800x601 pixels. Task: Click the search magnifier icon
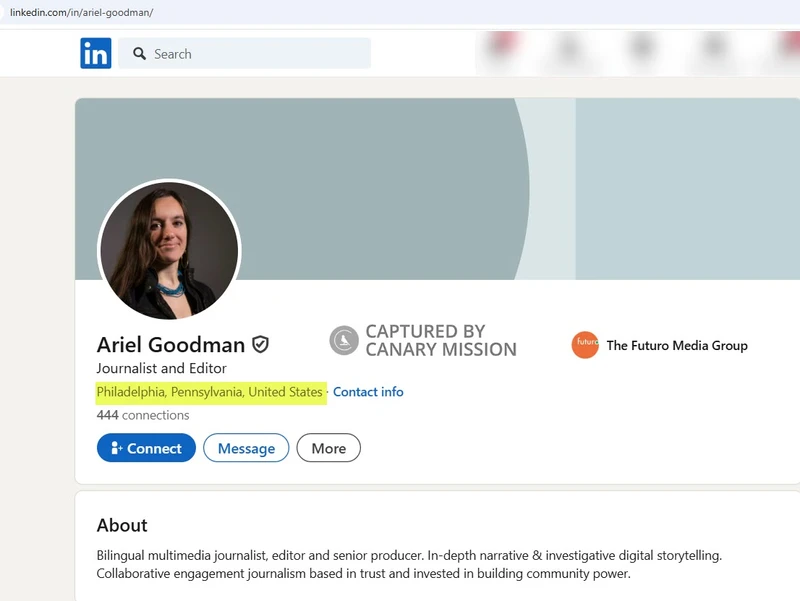(139, 54)
